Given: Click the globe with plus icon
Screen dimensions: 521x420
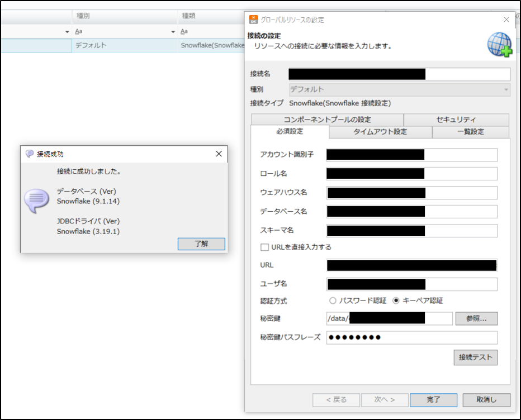Looking at the screenshot, I should point(500,45).
